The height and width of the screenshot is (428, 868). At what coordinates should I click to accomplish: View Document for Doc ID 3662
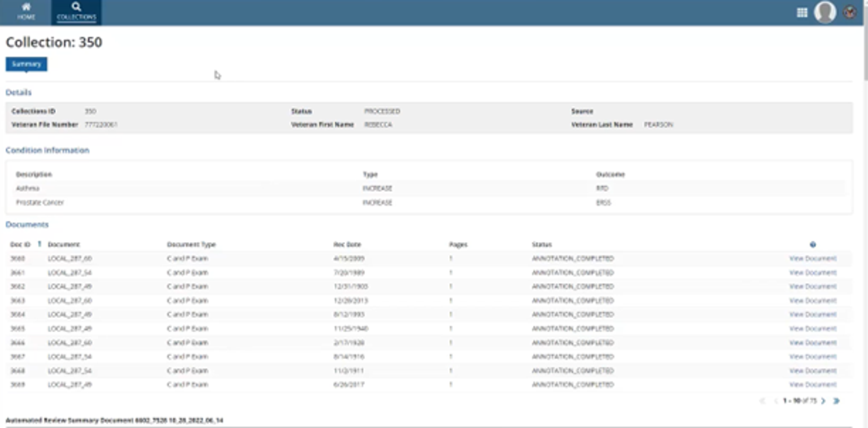pos(813,286)
